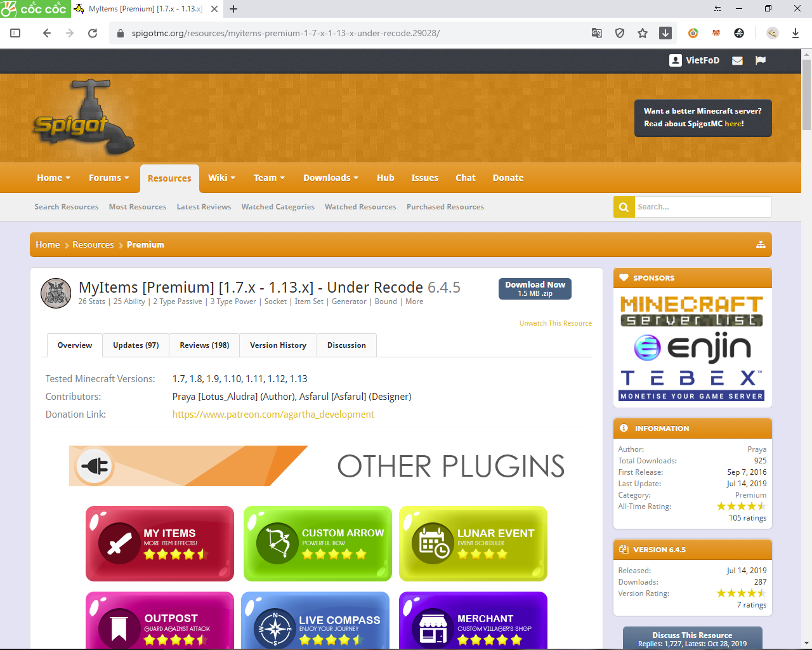The image size is (812, 650).
Task: Click the Spigot logo
Action: [x=83, y=119]
